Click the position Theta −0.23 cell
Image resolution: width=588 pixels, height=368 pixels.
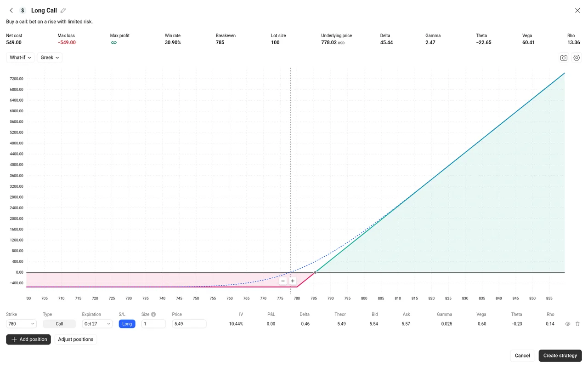click(516, 324)
